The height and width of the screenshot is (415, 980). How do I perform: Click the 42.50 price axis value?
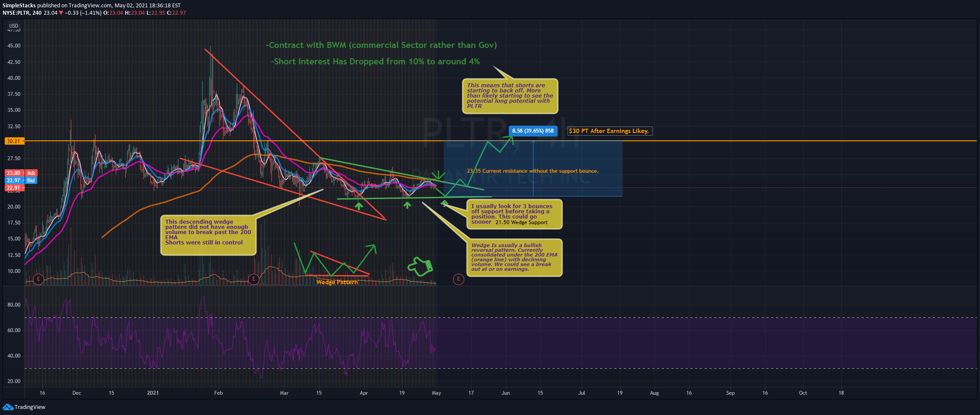coord(14,62)
